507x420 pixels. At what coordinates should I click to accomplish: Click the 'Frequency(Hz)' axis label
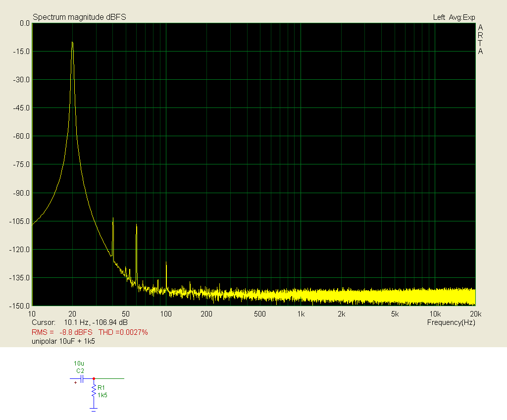[451, 322]
